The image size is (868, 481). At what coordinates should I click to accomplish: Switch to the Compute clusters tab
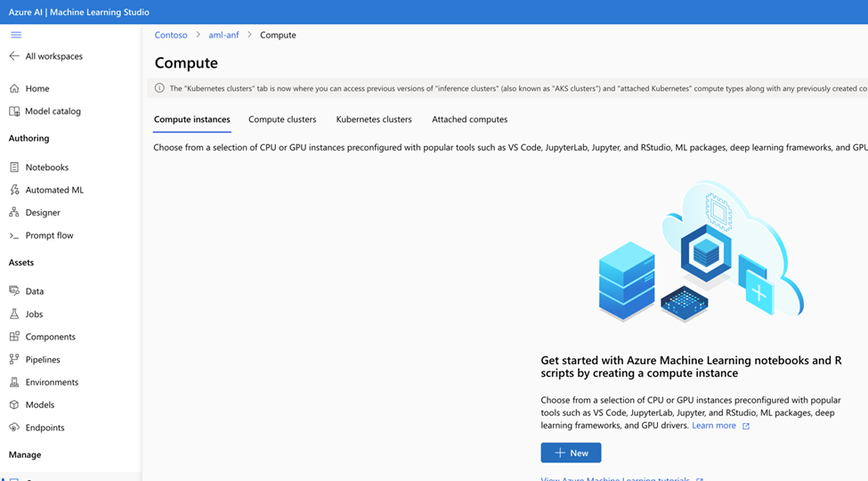[x=282, y=119]
